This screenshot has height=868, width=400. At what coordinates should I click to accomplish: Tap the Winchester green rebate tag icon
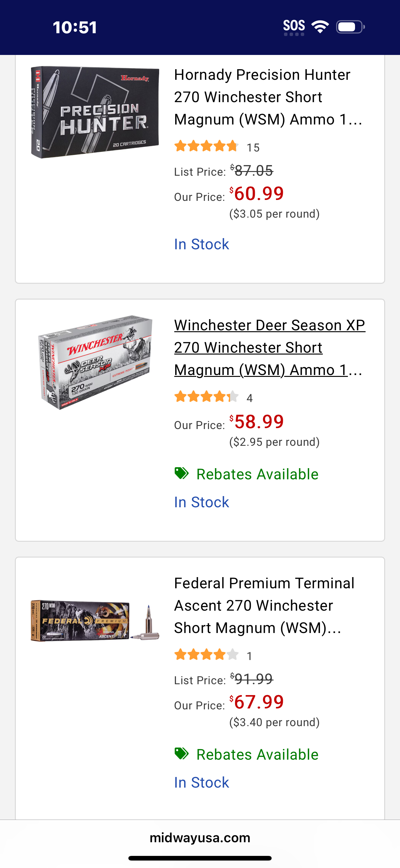tap(182, 473)
